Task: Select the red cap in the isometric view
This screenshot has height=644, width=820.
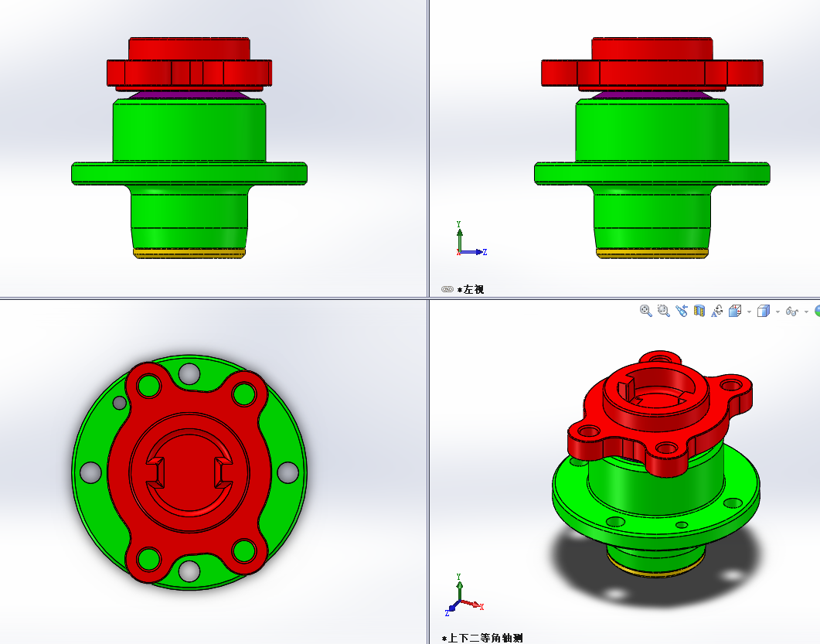Action: (660, 414)
